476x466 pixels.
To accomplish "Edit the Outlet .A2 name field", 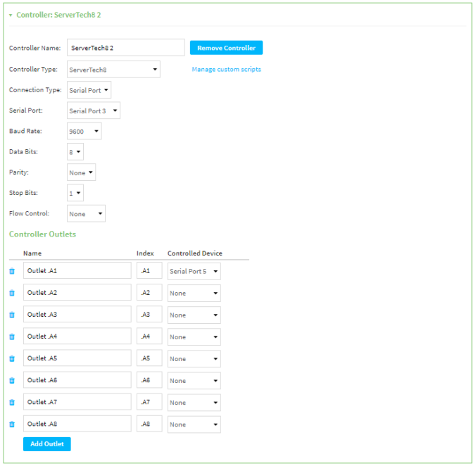I will click(x=77, y=292).
